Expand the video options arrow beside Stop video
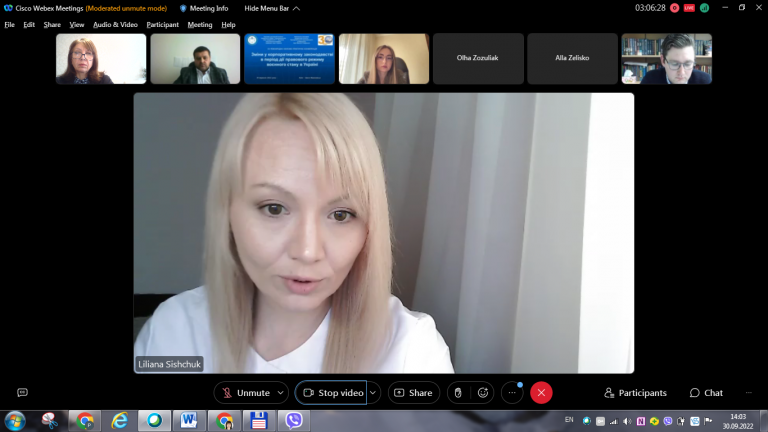The width and height of the screenshot is (768, 432). tap(373, 393)
